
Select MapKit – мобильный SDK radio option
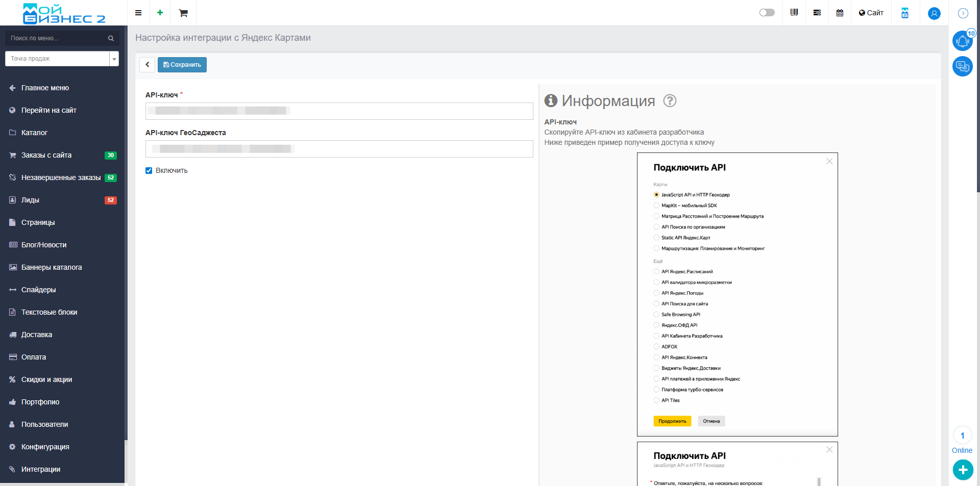pos(656,206)
